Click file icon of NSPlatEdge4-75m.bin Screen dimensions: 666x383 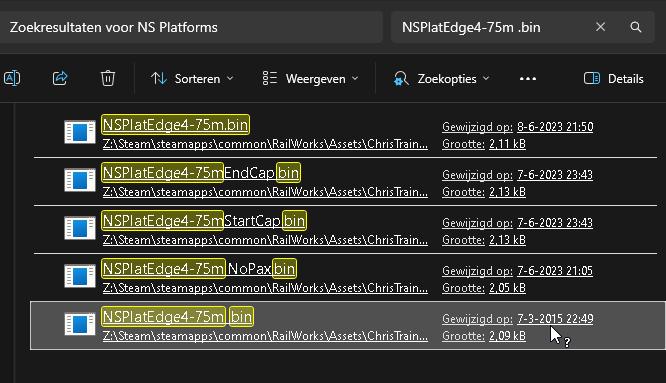[x=80, y=132]
